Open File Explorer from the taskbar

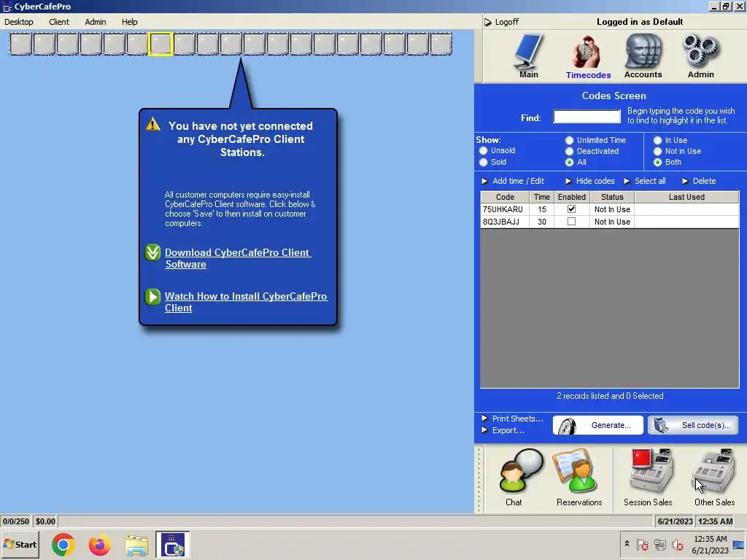(x=136, y=545)
